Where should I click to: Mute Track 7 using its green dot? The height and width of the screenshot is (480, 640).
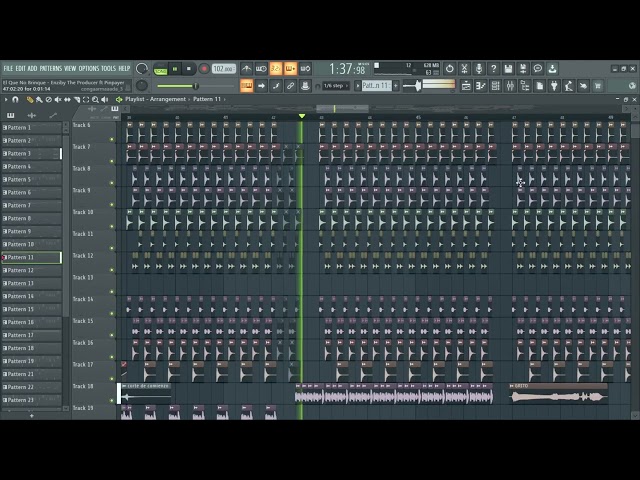(x=112, y=161)
